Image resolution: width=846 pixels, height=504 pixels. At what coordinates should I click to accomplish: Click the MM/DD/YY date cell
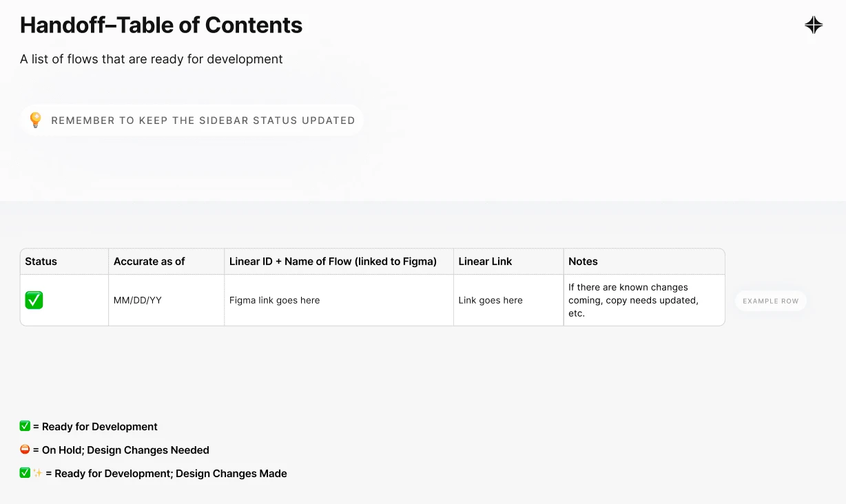[x=138, y=300]
